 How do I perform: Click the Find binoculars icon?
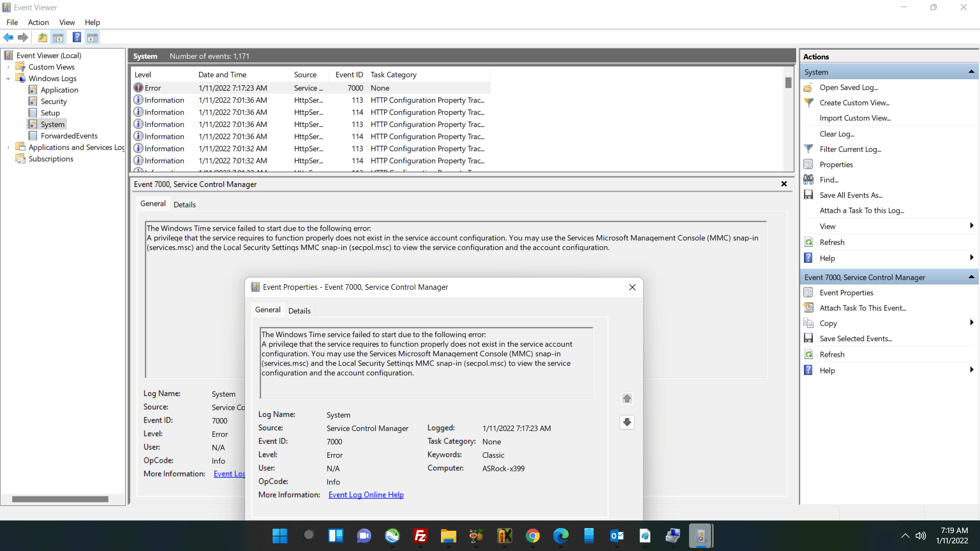(x=808, y=180)
